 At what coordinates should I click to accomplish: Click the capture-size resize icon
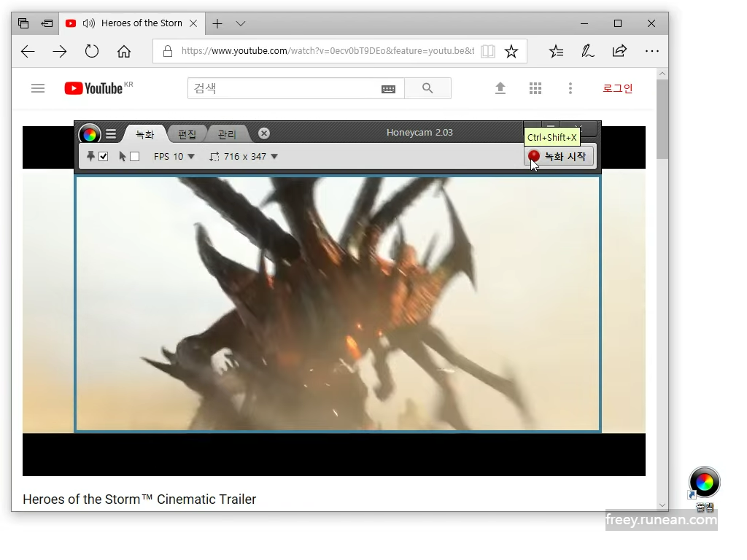pos(214,156)
